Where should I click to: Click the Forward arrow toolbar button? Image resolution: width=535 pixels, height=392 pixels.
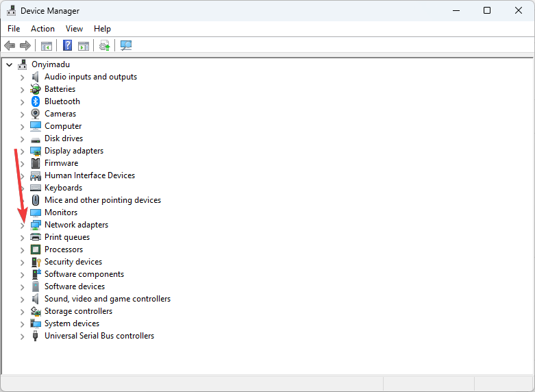click(x=25, y=45)
